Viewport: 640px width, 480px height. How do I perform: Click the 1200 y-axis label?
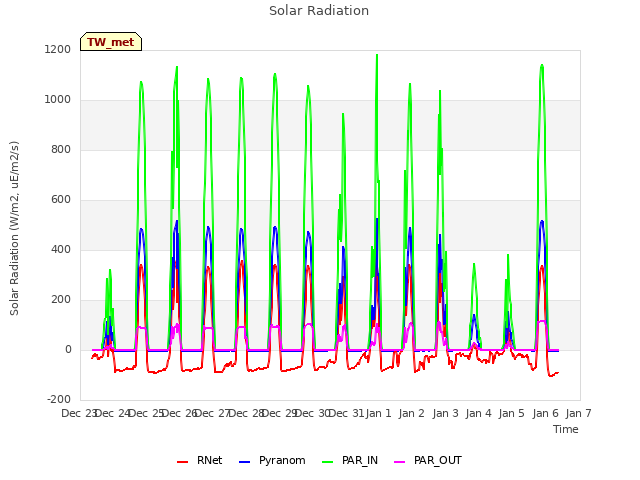(58, 50)
